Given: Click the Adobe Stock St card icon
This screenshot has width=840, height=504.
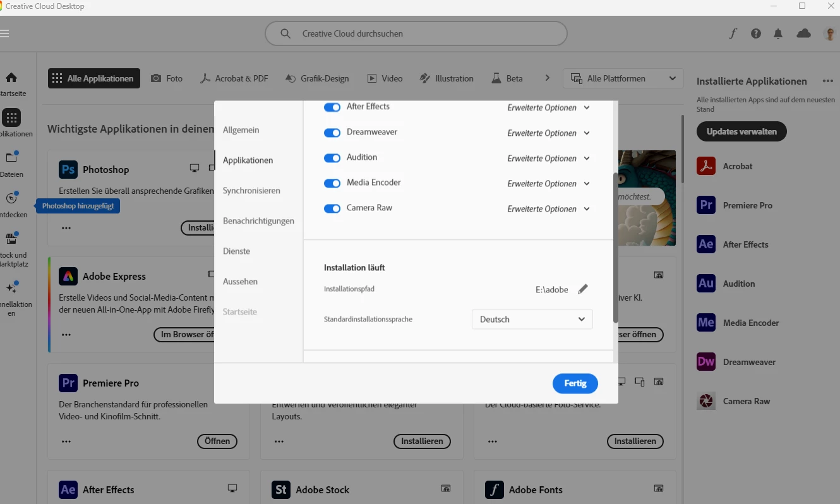Looking at the screenshot, I should click(x=281, y=489).
